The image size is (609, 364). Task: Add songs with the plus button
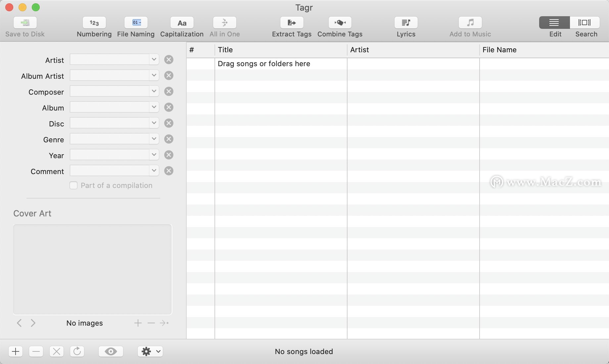coord(16,351)
